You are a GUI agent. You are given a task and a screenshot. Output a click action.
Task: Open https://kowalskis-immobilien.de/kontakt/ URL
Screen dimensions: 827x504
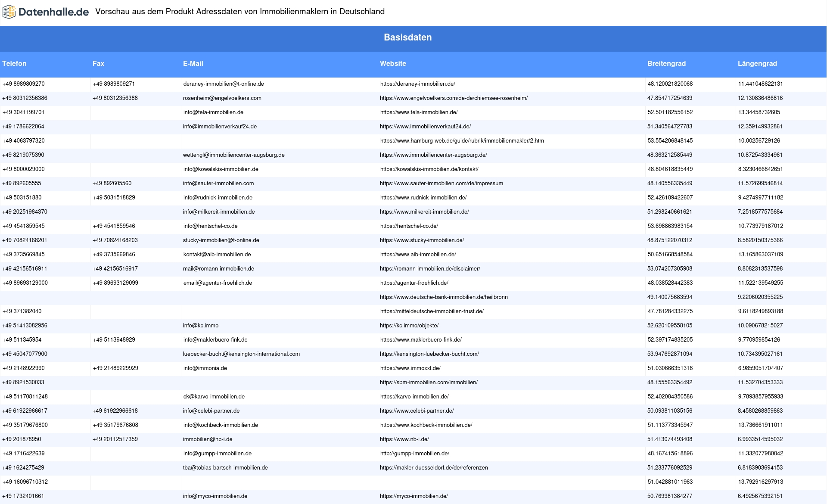429,169
